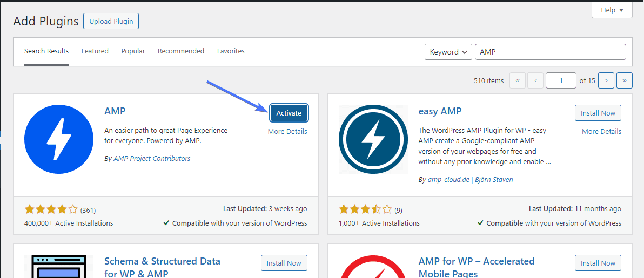Click the AMP plugin description text
This screenshot has height=278, width=644.
tap(166, 135)
